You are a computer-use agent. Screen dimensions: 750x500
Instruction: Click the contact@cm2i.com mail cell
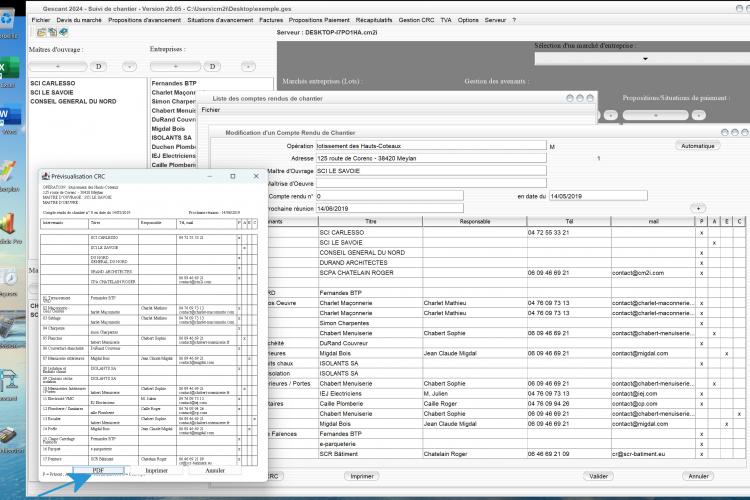coord(653,273)
